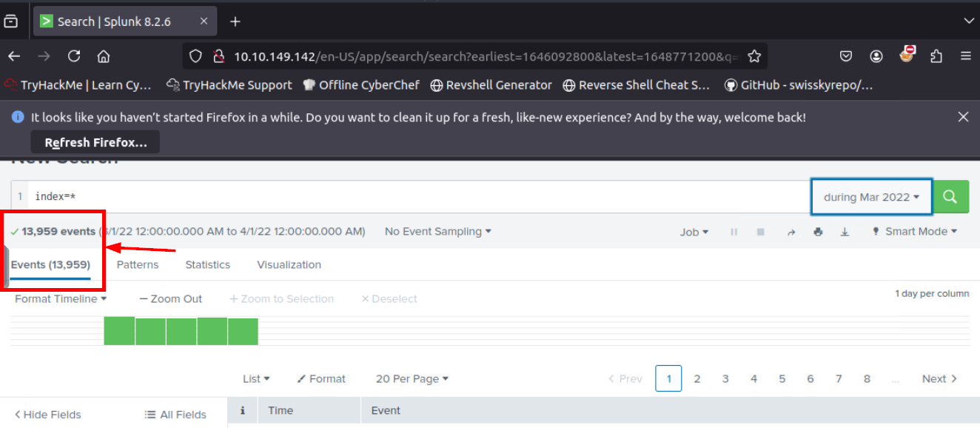Go to results page 6
Screen dimensions: 980x428
810,379
